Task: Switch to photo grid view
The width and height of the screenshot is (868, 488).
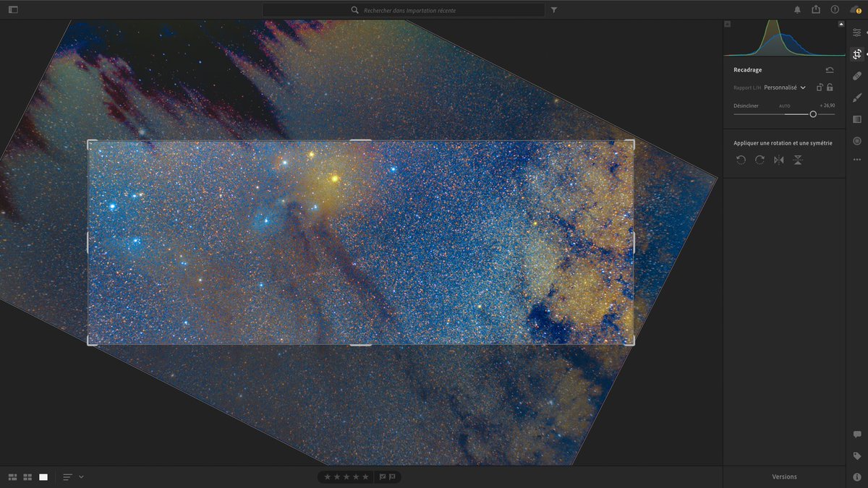Action: [x=13, y=477]
